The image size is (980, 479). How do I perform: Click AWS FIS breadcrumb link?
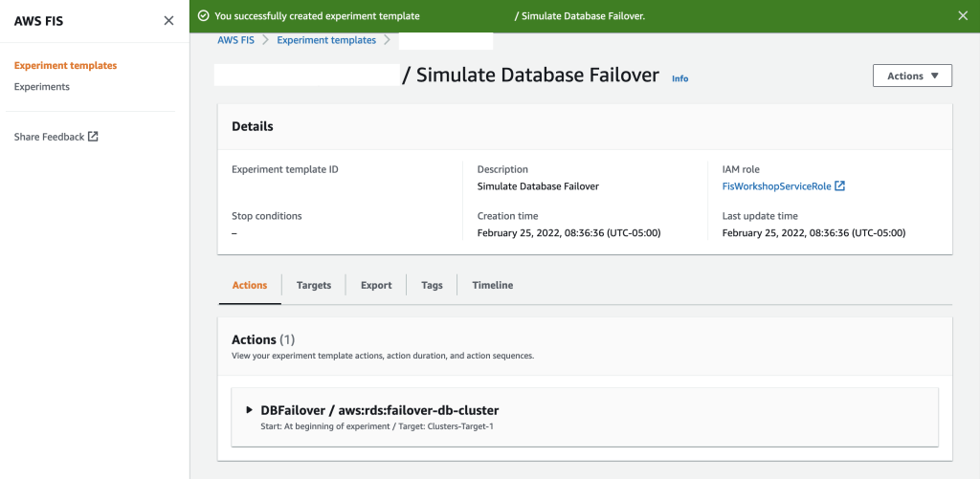pyautogui.click(x=235, y=40)
